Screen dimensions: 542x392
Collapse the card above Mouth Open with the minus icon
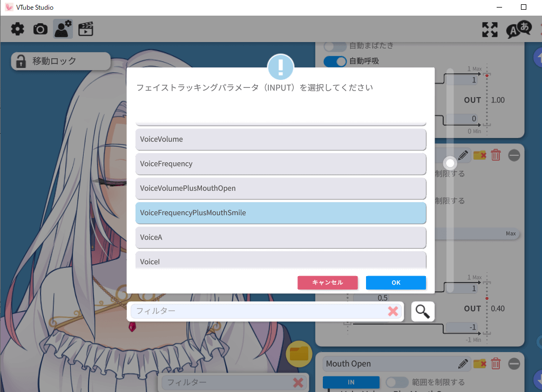pyautogui.click(x=514, y=155)
